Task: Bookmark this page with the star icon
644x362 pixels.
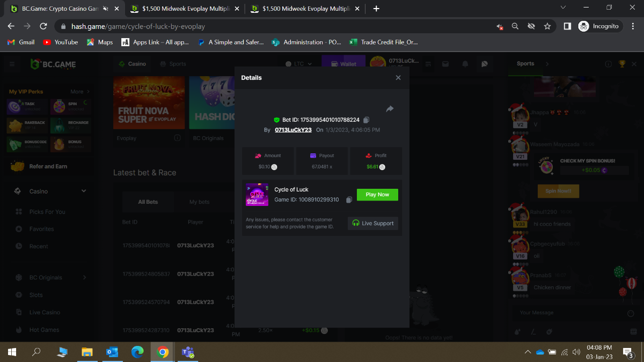Action: pyautogui.click(x=547, y=26)
